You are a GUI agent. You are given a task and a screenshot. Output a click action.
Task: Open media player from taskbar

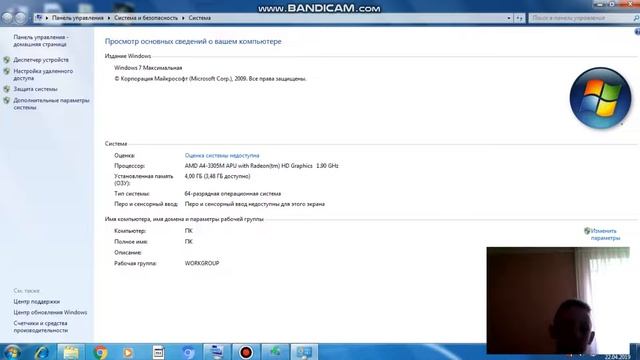click(x=128, y=352)
